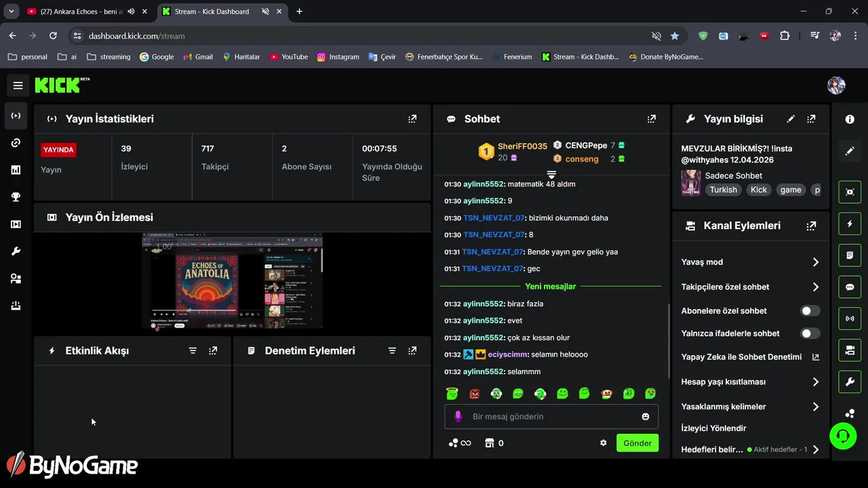Expand Hesap yaşı kısıtlaması options
The image size is (868, 488).
click(815, 382)
